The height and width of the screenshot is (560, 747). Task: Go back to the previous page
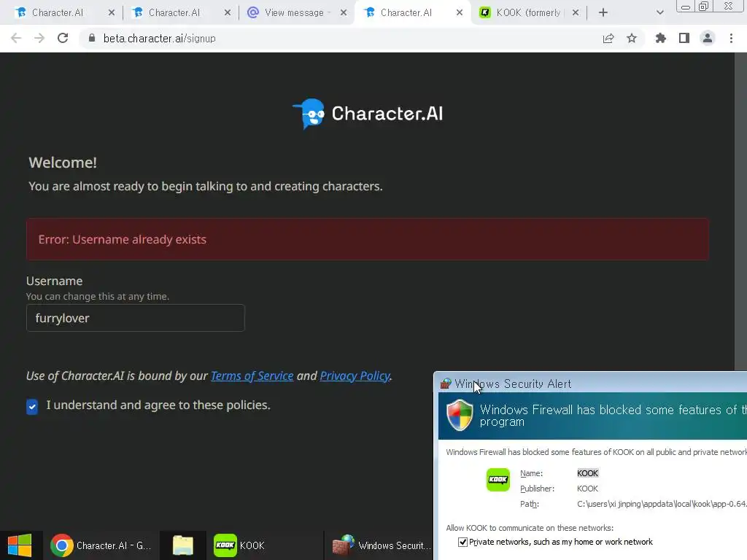pos(16,38)
